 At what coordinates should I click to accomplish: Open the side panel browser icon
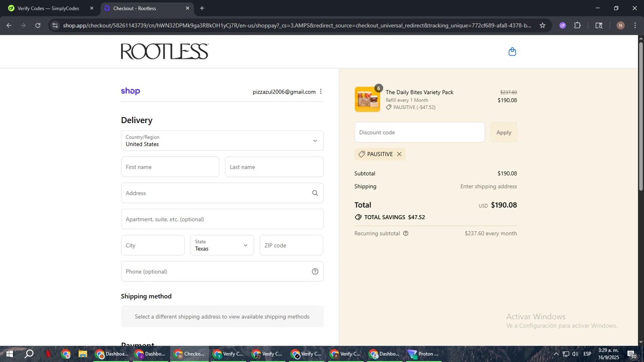[x=599, y=25]
